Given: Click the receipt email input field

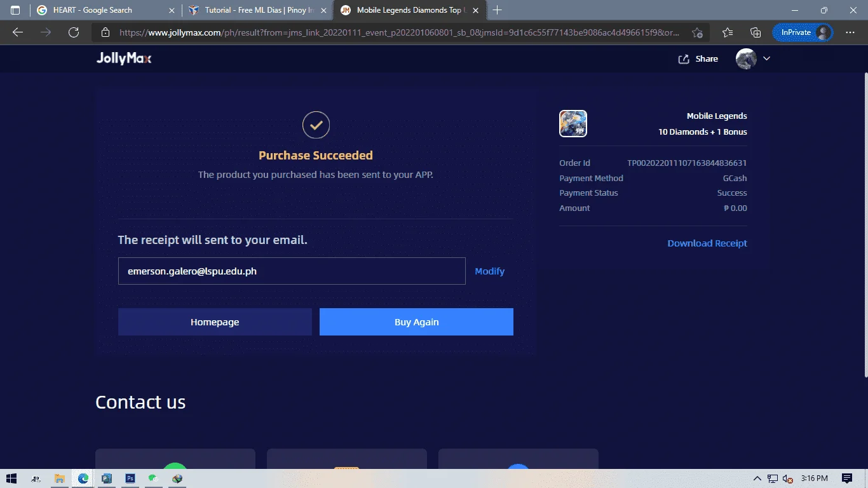Looking at the screenshot, I should 292,271.
